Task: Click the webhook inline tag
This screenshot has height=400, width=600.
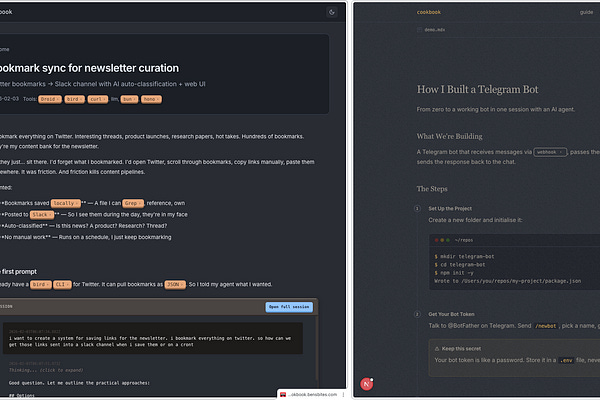Action: click(x=550, y=152)
